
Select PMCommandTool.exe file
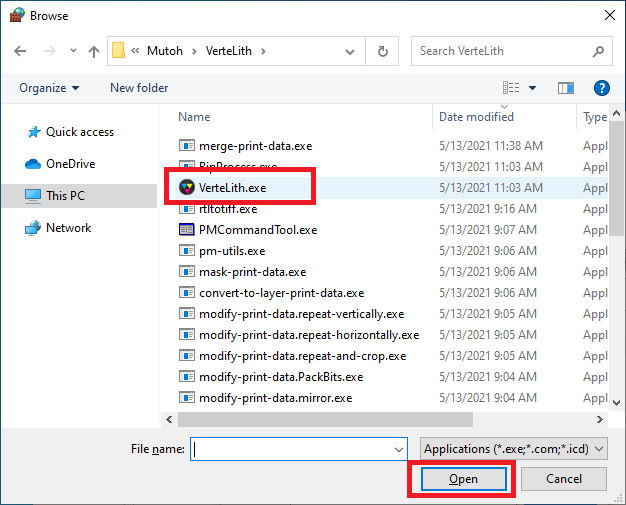tap(258, 230)
